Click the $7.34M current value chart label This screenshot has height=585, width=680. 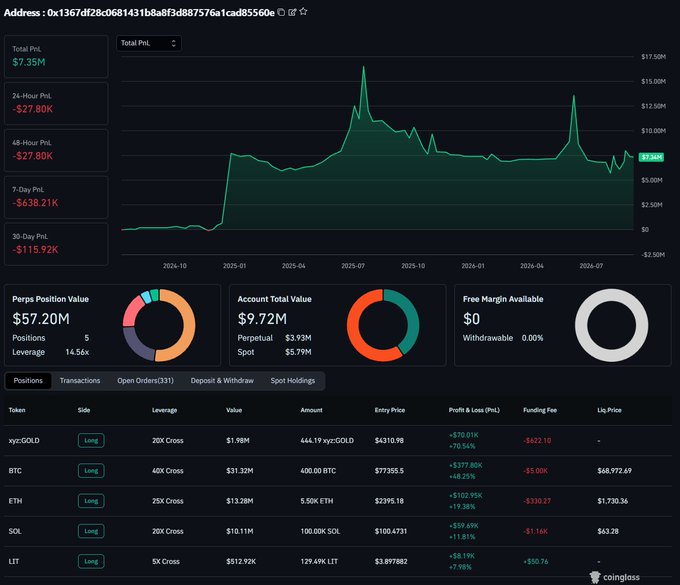651,157
